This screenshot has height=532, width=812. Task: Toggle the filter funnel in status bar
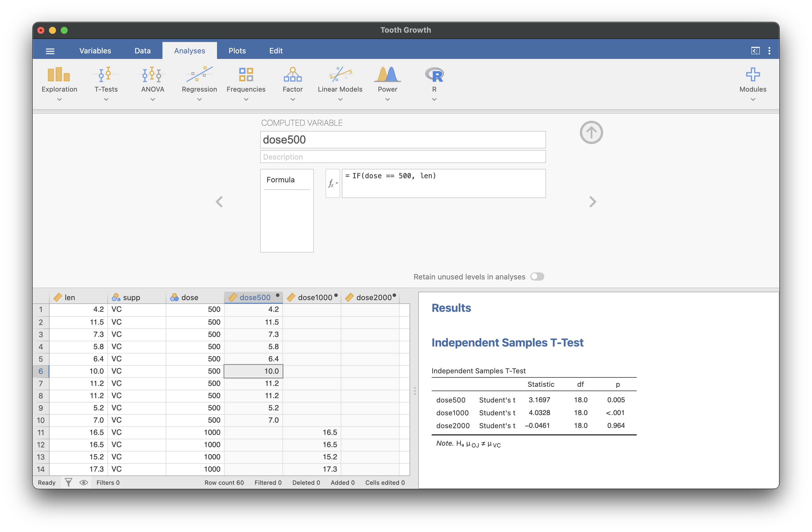tap(69, 482)
